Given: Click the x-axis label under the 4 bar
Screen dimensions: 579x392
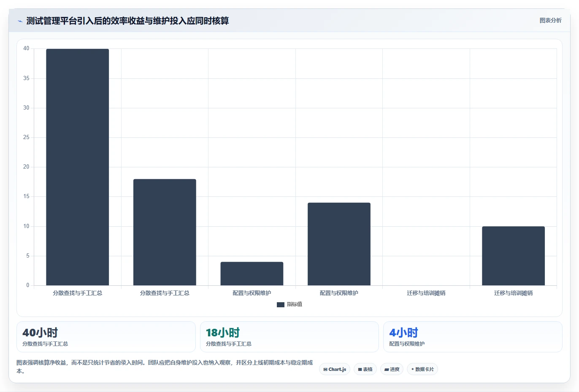Looking at the screenshot, I should point(252,293).
